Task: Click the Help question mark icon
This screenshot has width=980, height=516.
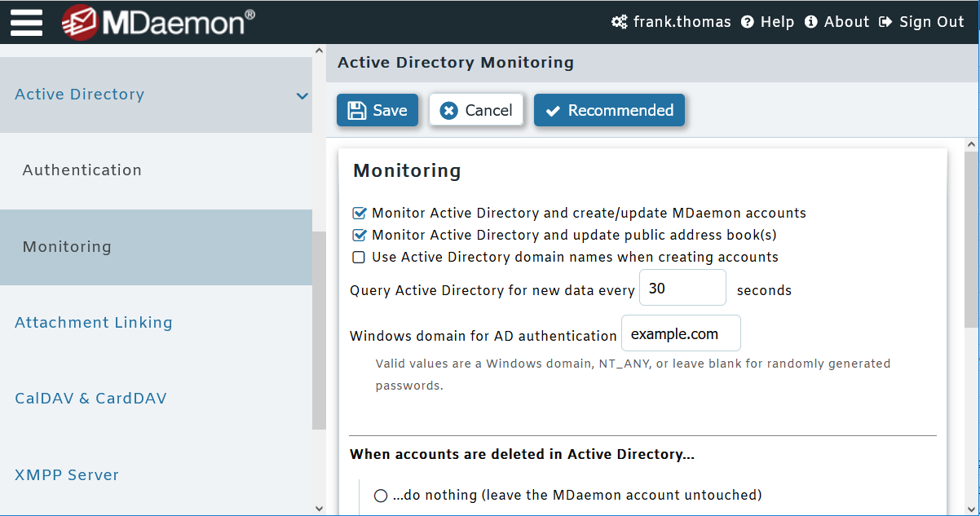Action: [748, 22]
